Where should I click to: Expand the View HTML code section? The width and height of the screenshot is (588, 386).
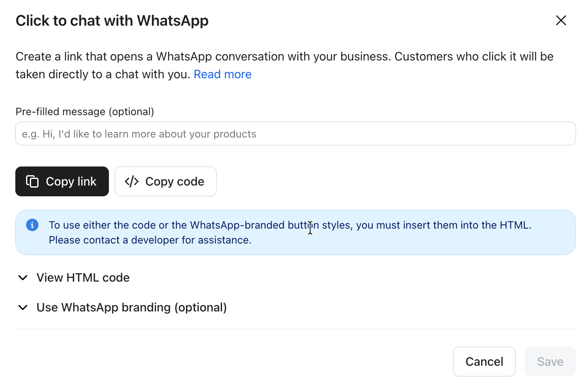[83, 277]
